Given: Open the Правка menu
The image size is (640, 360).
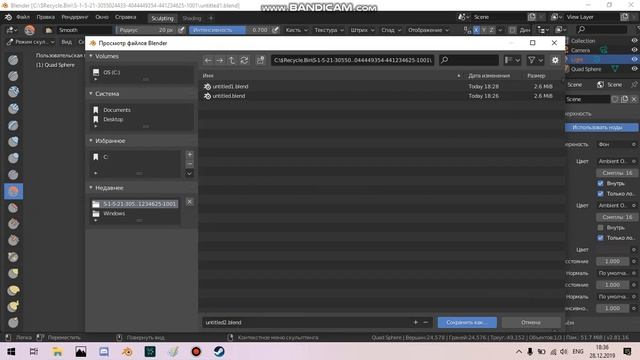Looking at the screenshot, I should point(45,17).
